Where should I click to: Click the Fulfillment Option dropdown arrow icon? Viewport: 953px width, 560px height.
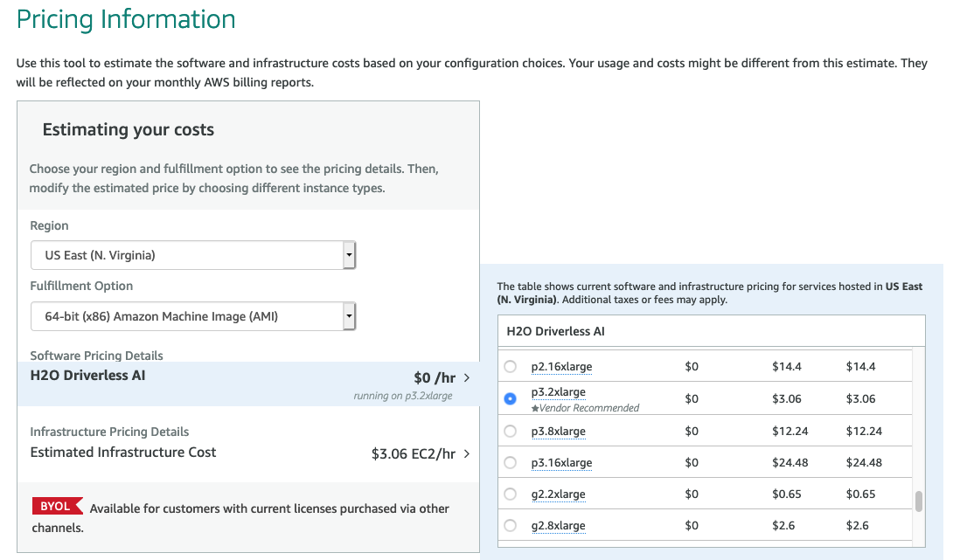point(349,316)
